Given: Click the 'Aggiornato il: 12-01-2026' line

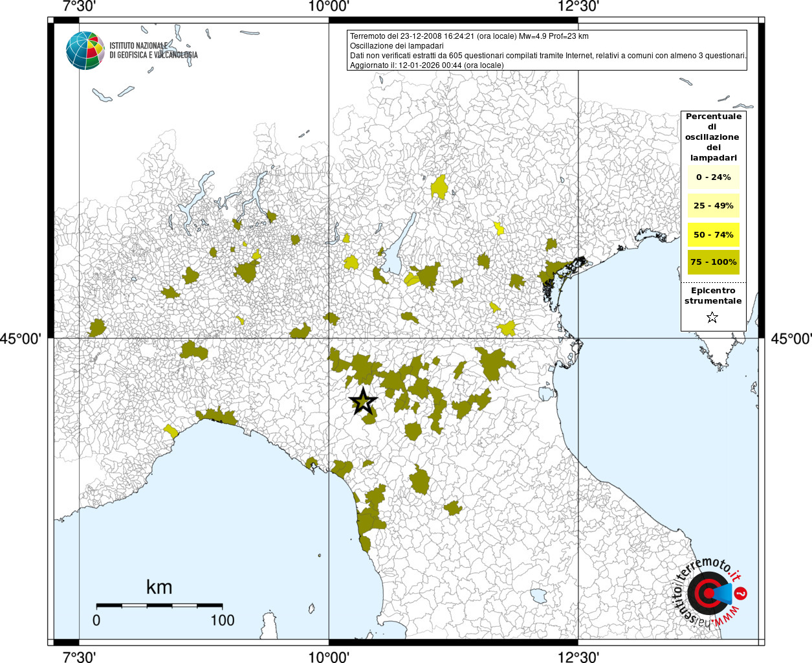Looking at the screenshot, I should pyautogui.click(x=426, y=65).
